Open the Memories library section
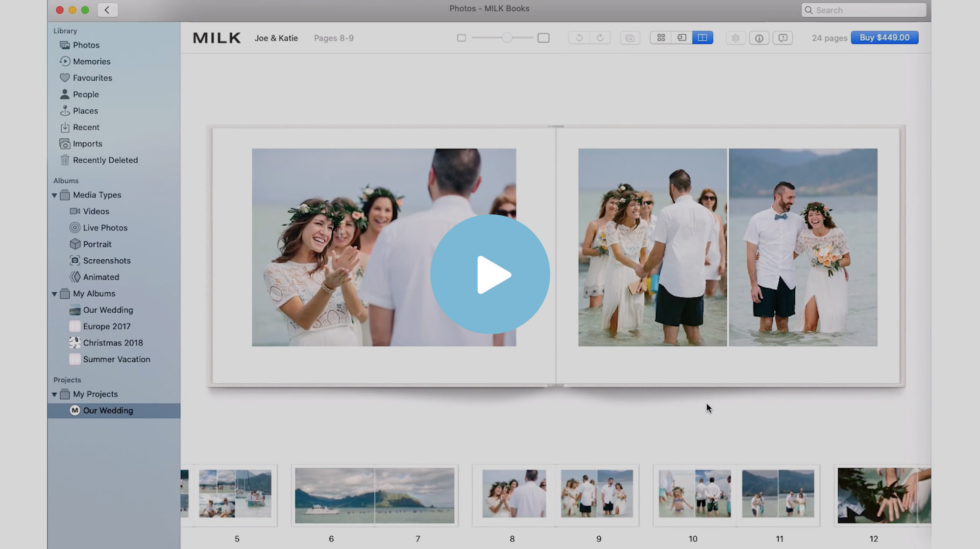Screen dimensions: 980x549 pos(92,61)
